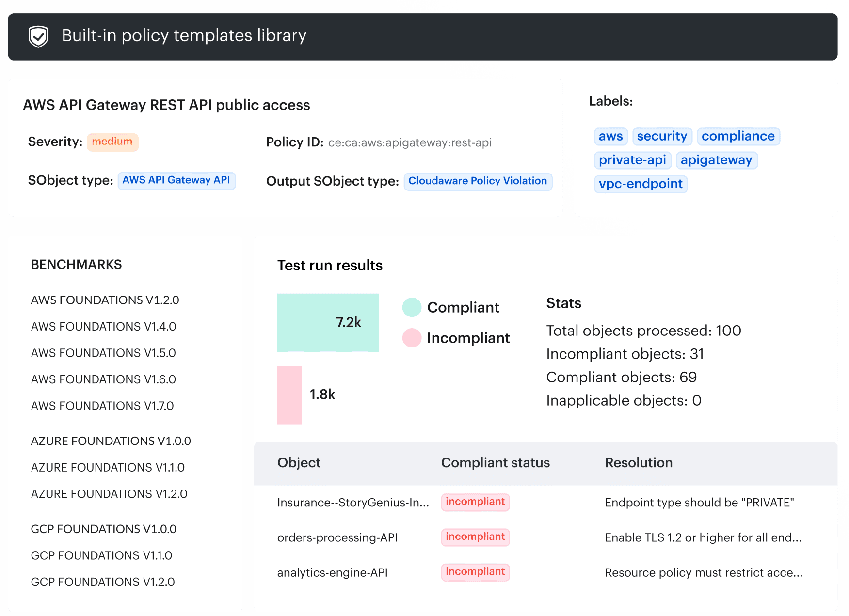Click the shield checkmark icon in header
The image size is (849, 616).
coord(38,36)
